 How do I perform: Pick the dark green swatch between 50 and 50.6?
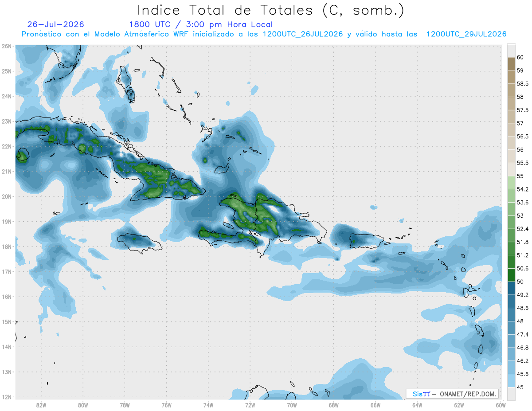pos(511,275)
